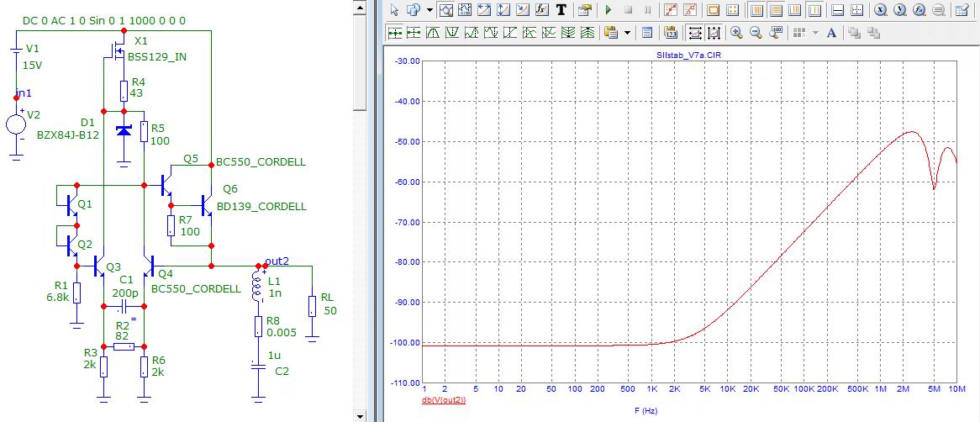Zoom out with the minus magnifier

point(756,33)
